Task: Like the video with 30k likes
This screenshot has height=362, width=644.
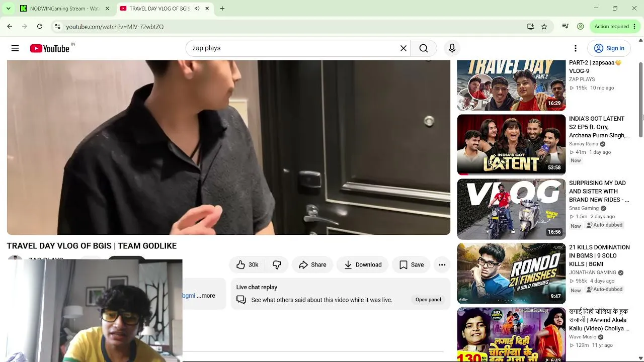Action: click(247, 265)
